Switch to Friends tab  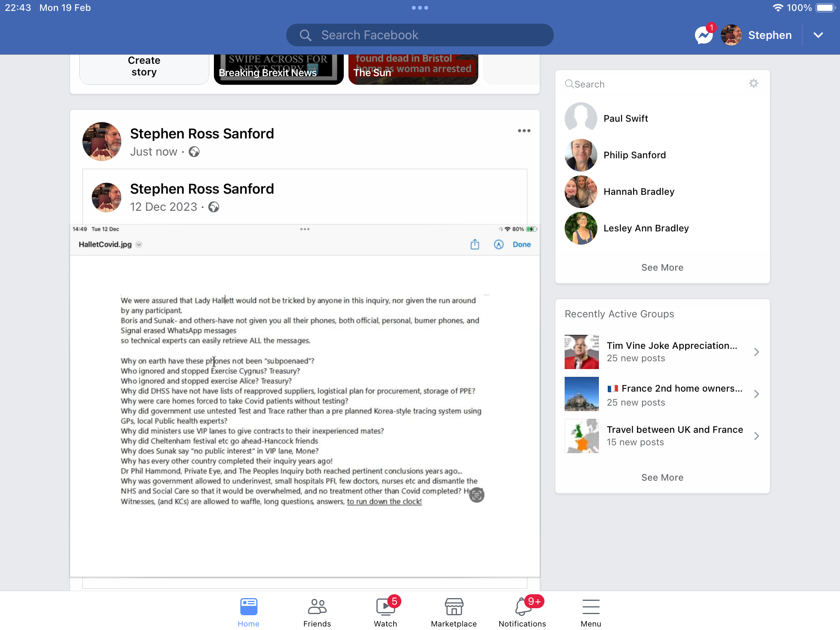317,612
